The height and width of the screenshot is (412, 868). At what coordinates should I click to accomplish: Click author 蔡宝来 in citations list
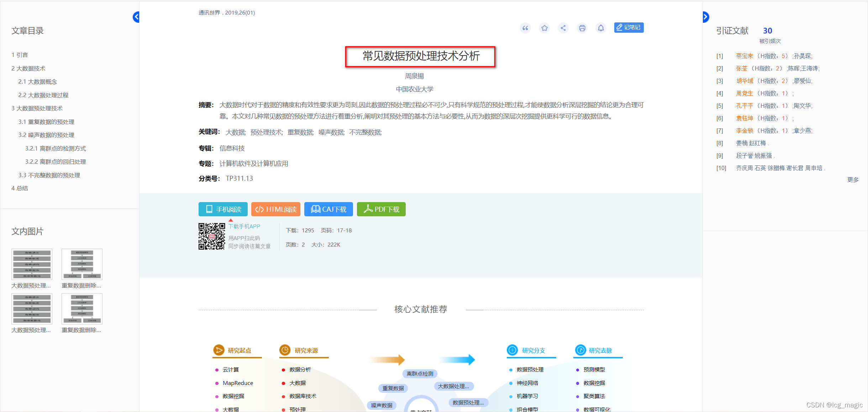745,56
